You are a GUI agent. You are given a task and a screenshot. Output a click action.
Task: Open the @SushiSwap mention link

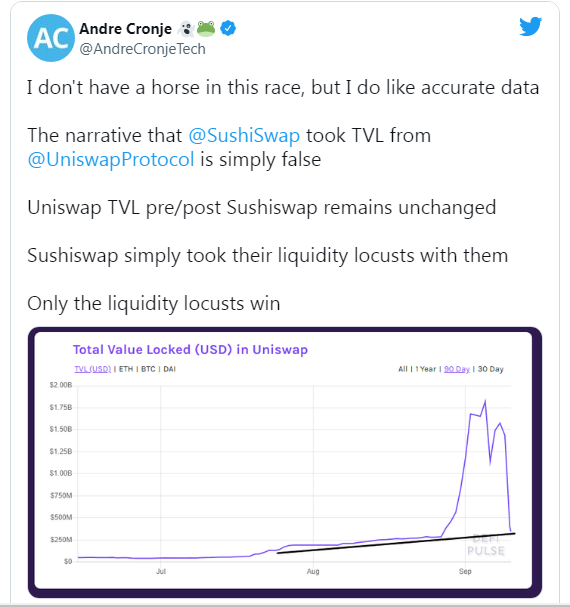point(244,135)
